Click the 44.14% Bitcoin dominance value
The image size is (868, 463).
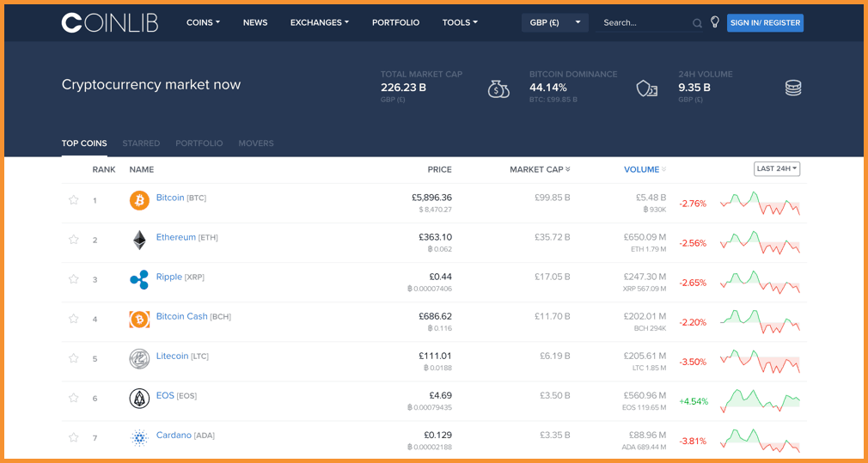click(548, 88)
